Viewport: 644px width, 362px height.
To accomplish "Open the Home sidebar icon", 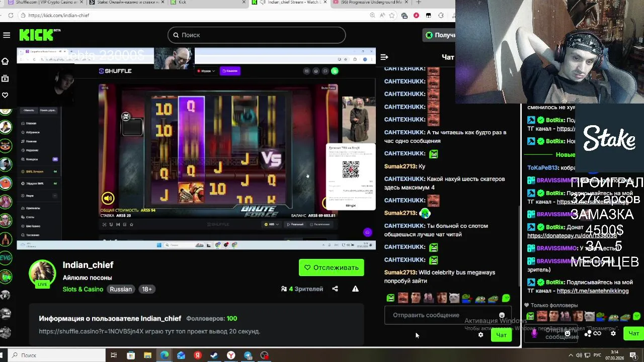I will pos(5,61).
